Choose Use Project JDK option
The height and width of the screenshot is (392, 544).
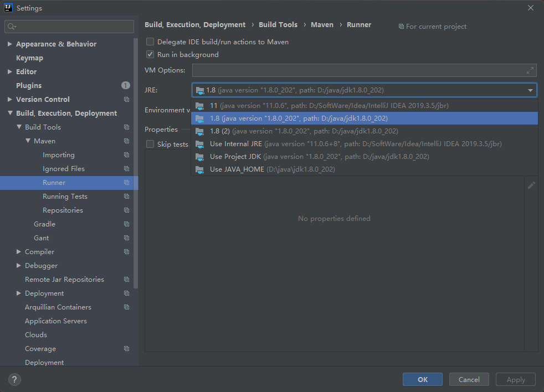coord(365,157)
